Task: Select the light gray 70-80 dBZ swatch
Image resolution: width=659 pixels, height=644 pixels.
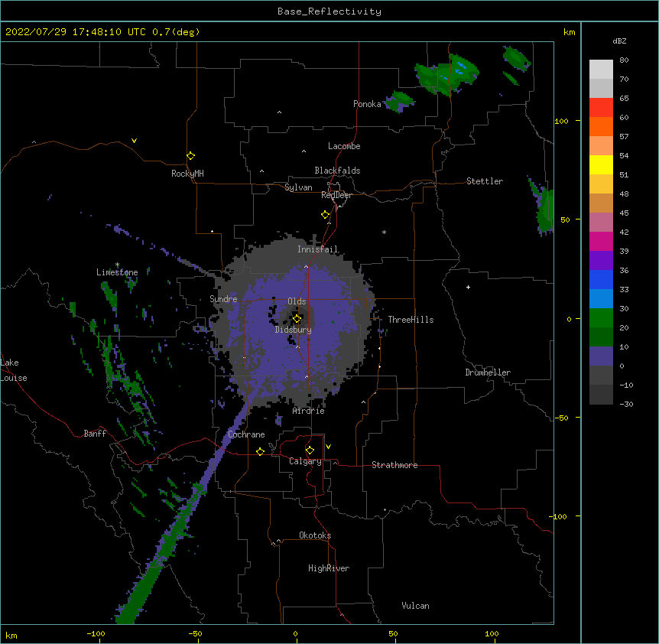Action: tap(601, 69)
